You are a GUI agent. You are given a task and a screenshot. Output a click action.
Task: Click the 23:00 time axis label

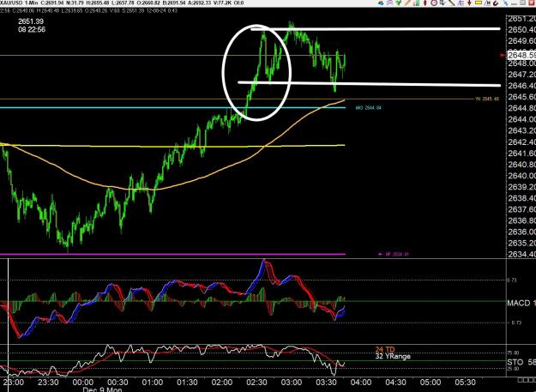click(x=14, y=382)
